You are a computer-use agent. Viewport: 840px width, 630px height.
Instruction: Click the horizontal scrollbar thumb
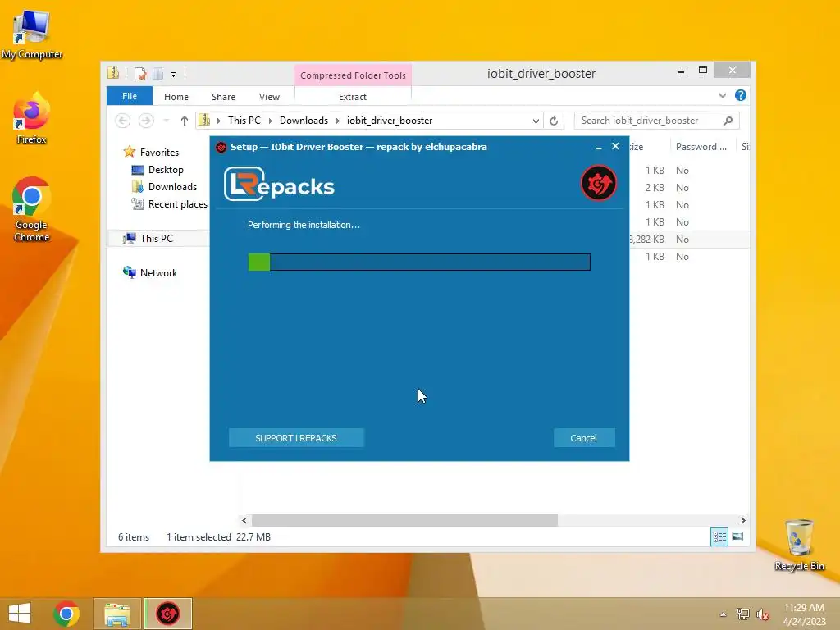coord(404,520)
